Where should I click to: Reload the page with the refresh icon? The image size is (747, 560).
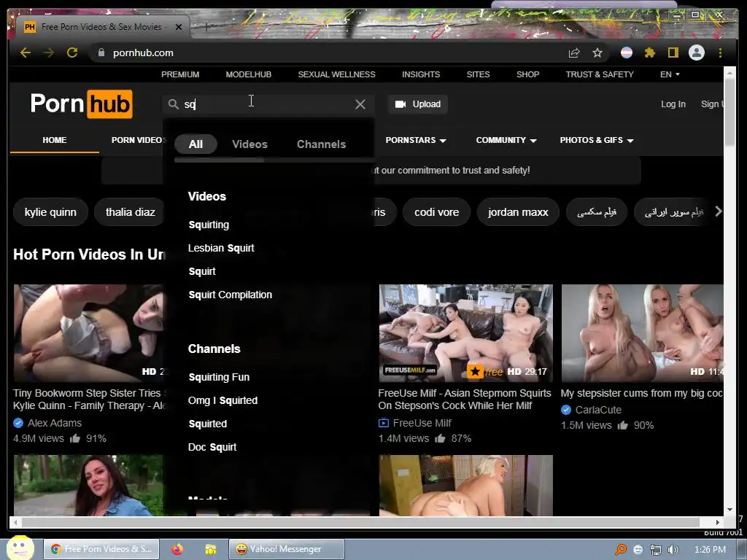pos(72,52)
